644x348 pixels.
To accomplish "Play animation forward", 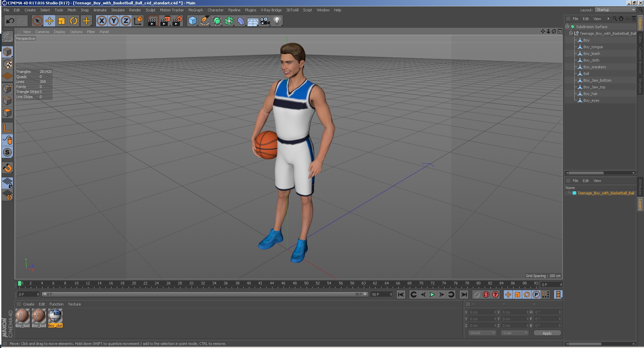I will (432, 294).
